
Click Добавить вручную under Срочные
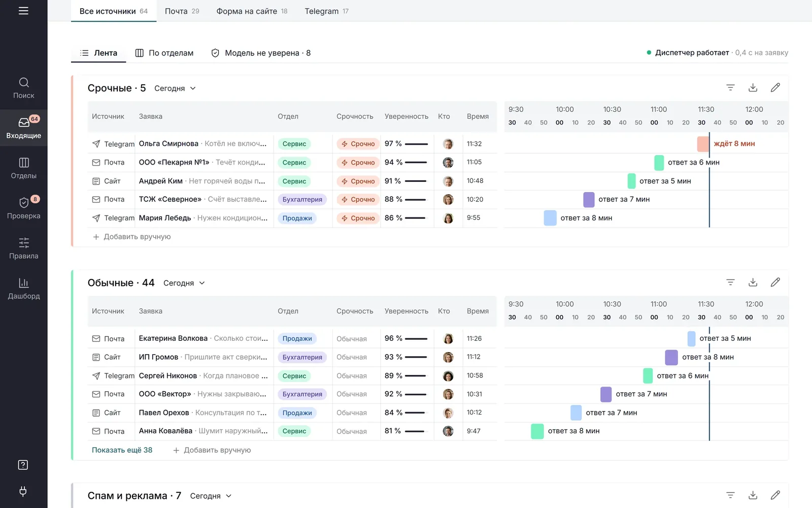[x=131, y=237]
